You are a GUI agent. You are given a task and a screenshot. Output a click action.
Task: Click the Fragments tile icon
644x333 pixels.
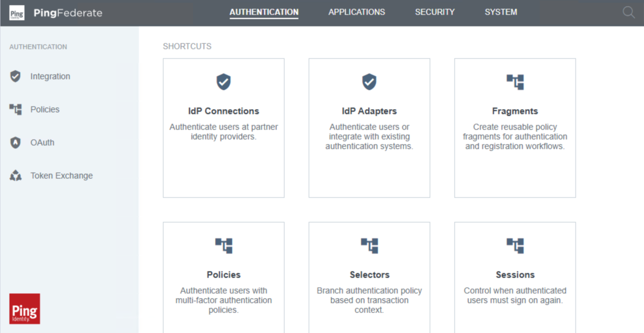pos(515,82)
